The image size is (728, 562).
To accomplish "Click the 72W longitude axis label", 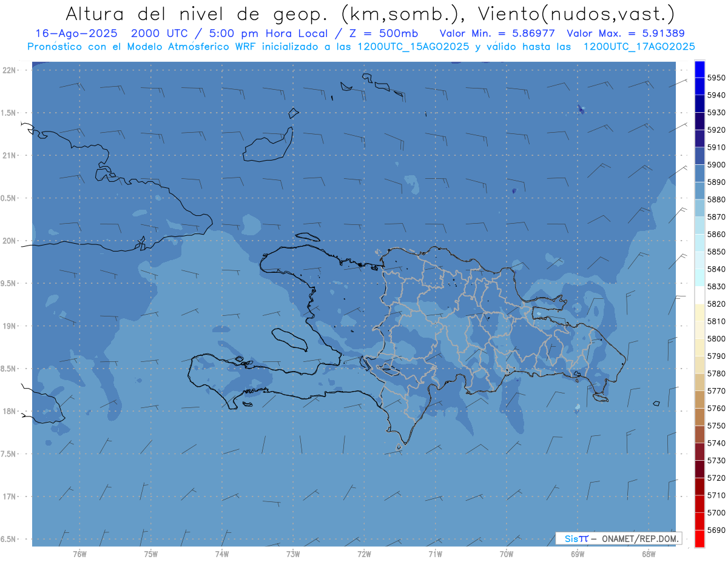I will click(x=364, y=554).
